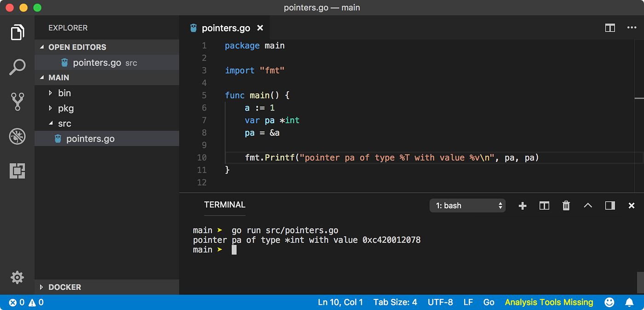
Task: Click the red window close button
Action: click(x=9, y=7)
